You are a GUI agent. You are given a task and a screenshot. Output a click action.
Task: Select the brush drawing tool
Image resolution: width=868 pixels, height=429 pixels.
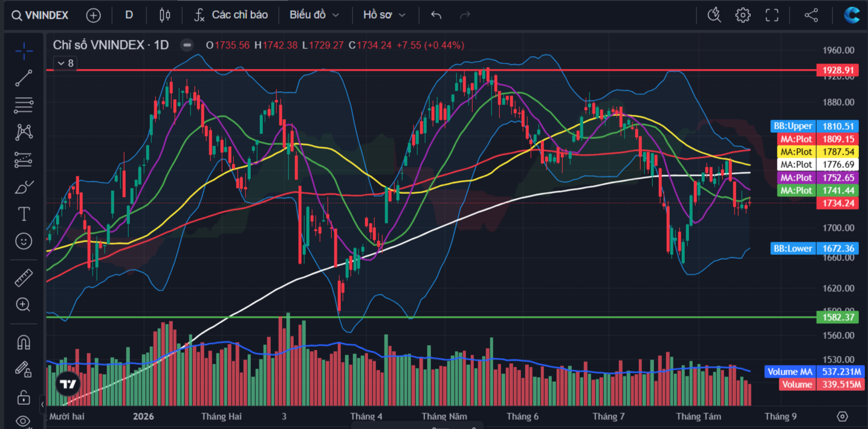pyautogui.click(x=24, y=187)
